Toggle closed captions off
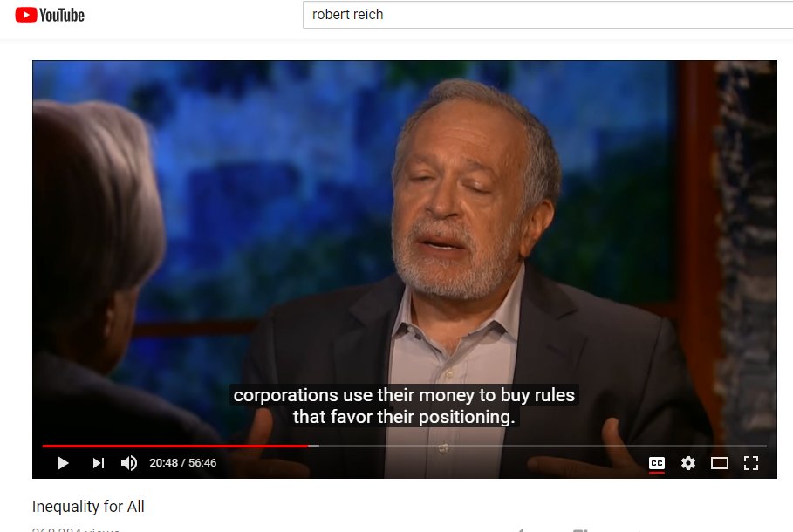793x532 pixels. pyautogui.click(x=656, y=463)
